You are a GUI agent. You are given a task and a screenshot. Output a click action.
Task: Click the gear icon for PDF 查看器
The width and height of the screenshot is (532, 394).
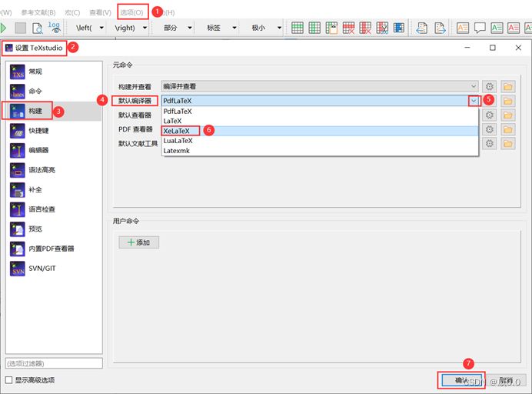[489, 129]
